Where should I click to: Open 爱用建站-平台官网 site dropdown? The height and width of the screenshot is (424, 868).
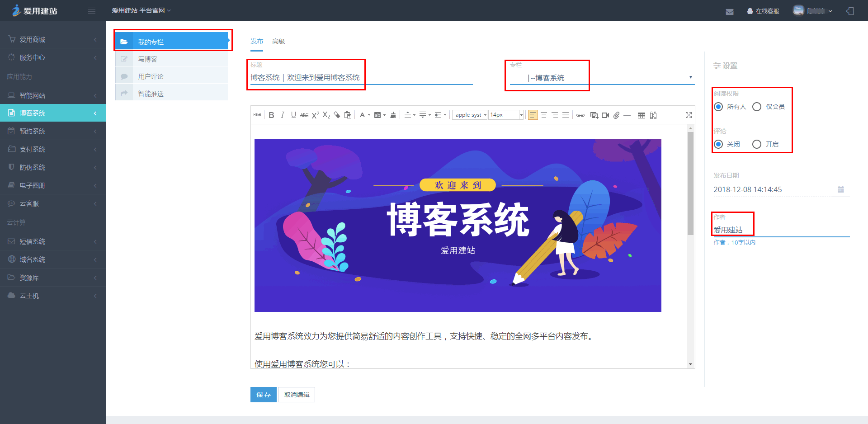tap(141, 10)
